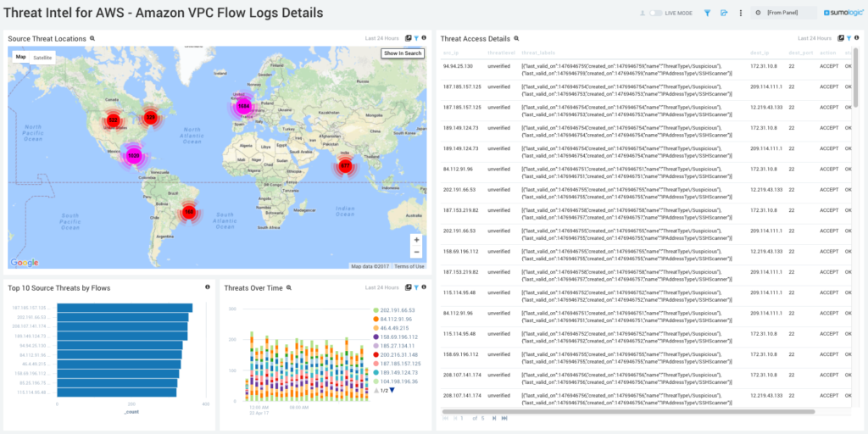
Task: Go to next legend page with down arrow
Action: [392, 390]
